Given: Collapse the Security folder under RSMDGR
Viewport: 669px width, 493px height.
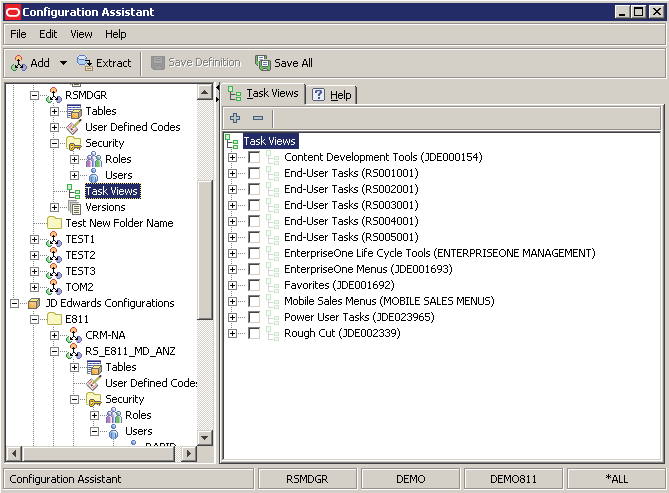Looking at the screenshot, I should pyautogui.click(x=54, y=143).
